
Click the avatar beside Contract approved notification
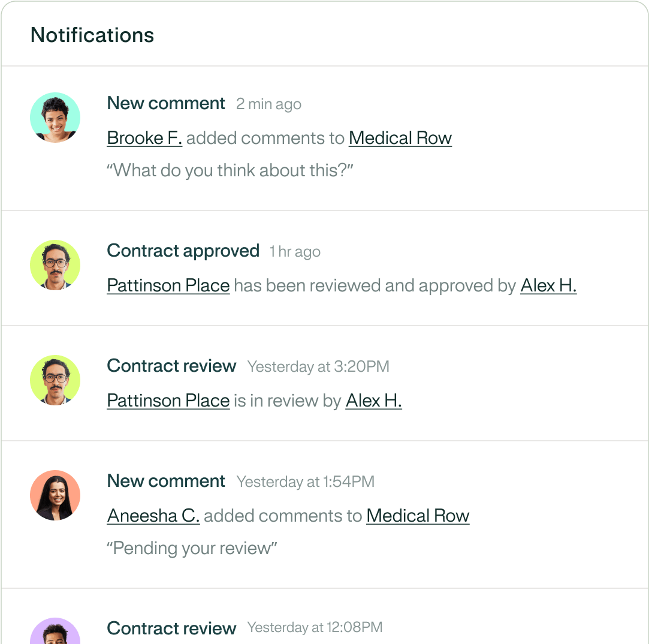click(55, 265)
